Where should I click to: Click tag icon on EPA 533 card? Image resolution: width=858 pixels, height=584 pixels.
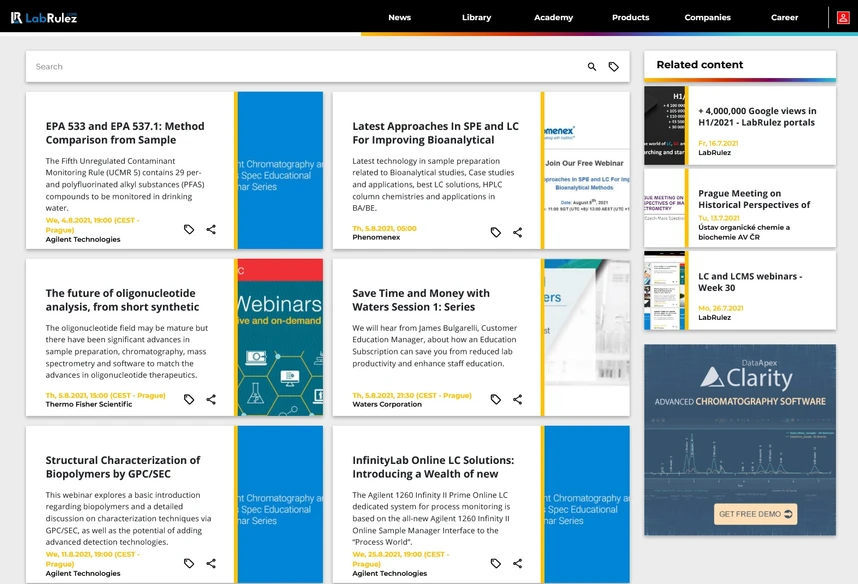tap(189, 229)
